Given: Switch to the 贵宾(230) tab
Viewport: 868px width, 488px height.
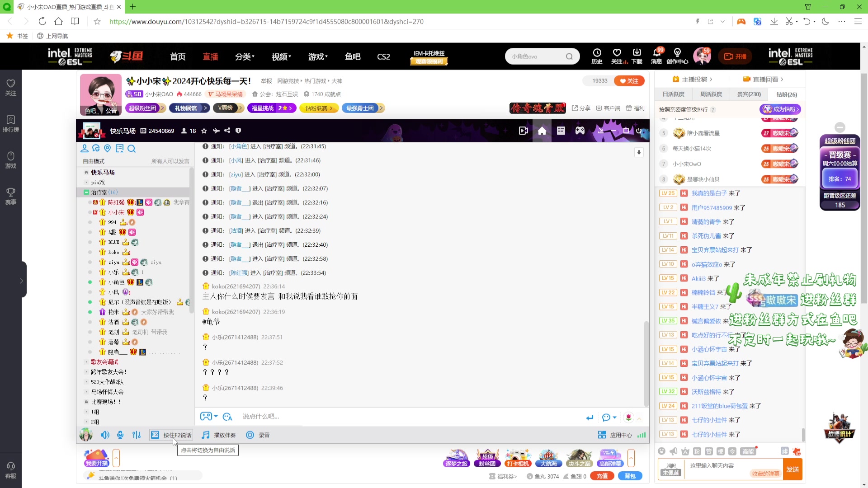Looking at the screenshot, I should [749, 94].
